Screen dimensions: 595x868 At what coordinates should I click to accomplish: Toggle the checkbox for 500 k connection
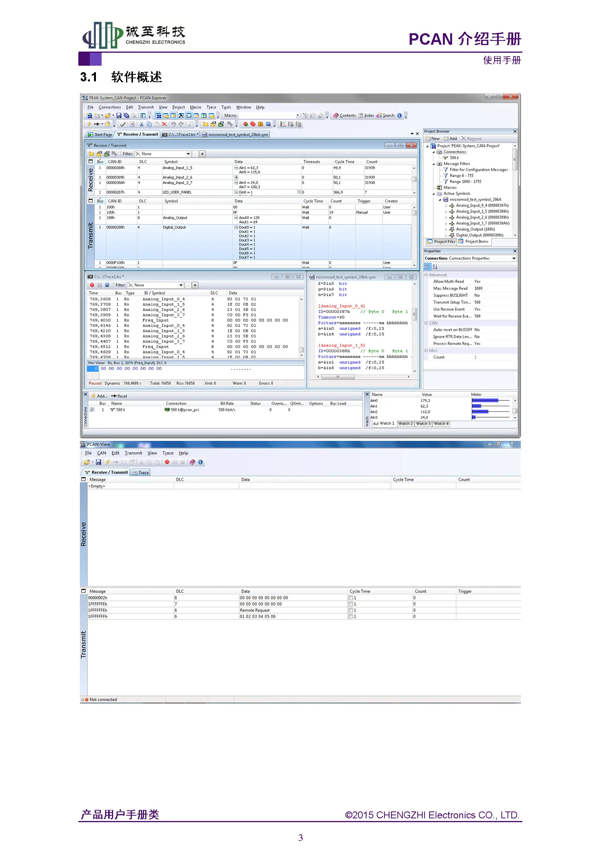point(92,410)
